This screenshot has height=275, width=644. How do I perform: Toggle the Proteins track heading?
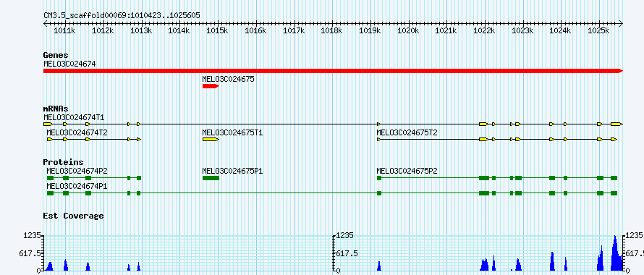tap(63, 162)
